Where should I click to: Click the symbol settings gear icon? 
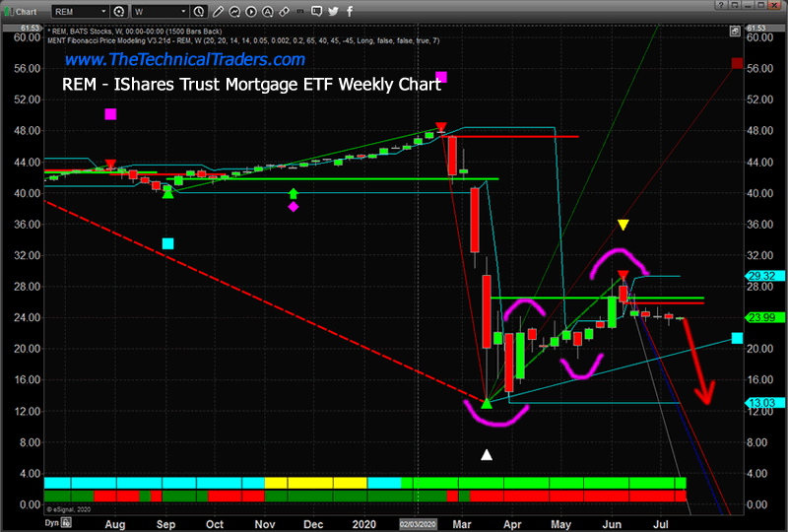pyautogui.click(x=119, y=12)
